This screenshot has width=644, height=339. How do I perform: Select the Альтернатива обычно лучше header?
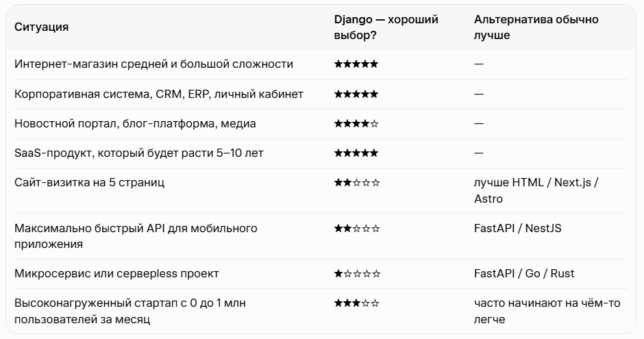(x=536, y=27)
